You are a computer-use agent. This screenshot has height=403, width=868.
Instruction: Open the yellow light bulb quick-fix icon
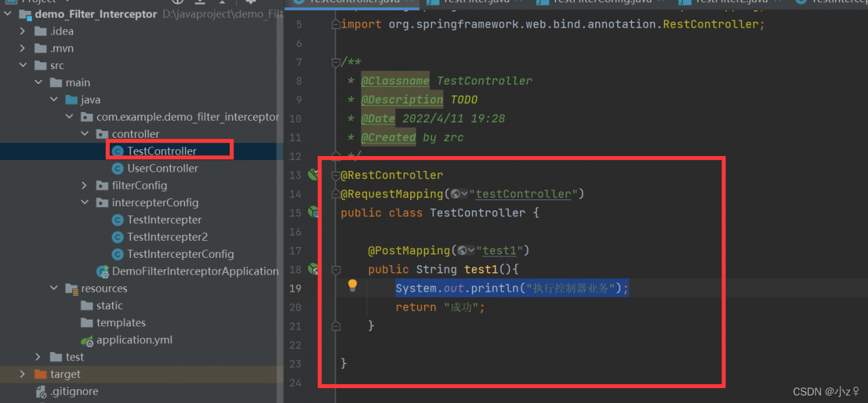(353, 286)
